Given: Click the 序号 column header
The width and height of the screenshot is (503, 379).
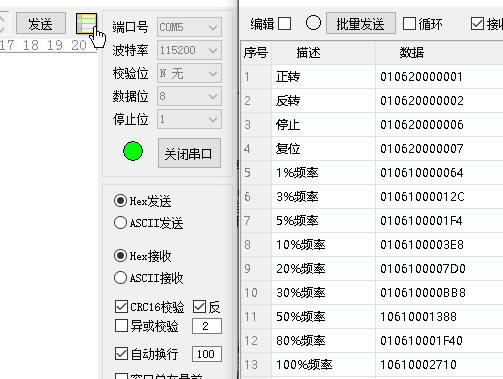Looking at the screenshot, I should click(x=256, y=53).
